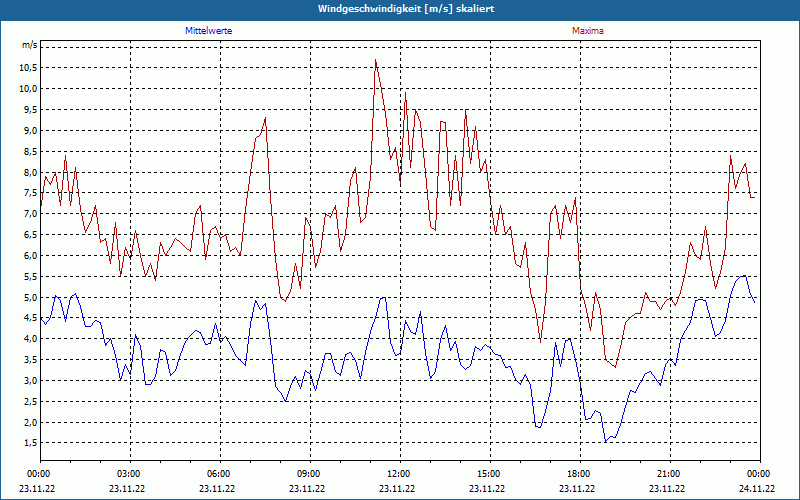Select the 10,0 y-axis label
800x500 pixels.
(28, 89)
